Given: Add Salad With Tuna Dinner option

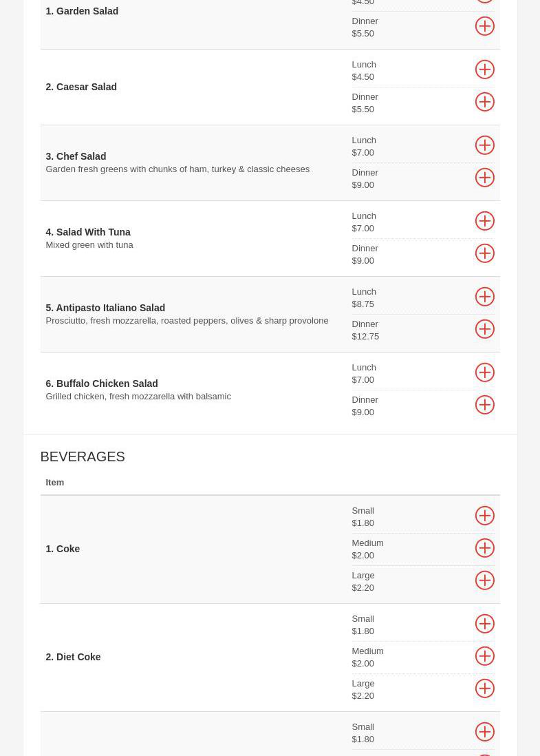Looking at the screenshot, I should (484, 253).
